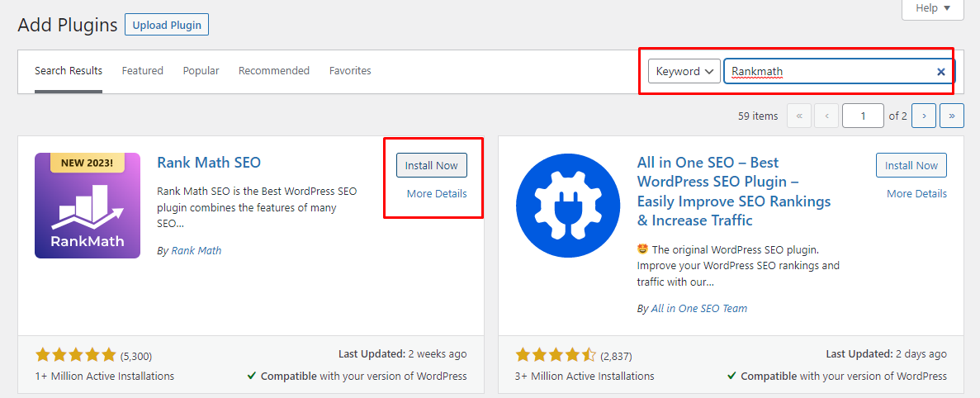980x398 pixels.
Task: Click the Add Plugins page heading
Action: pos(68,25)
